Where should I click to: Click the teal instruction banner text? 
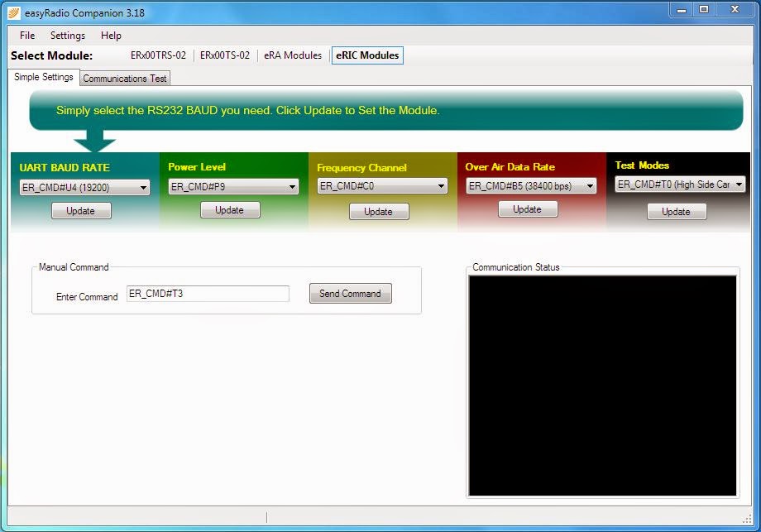(x=247, y=110)
